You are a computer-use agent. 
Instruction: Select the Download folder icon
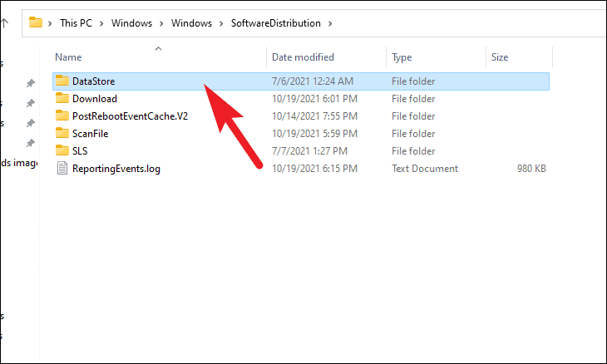(x=62, y=98)
